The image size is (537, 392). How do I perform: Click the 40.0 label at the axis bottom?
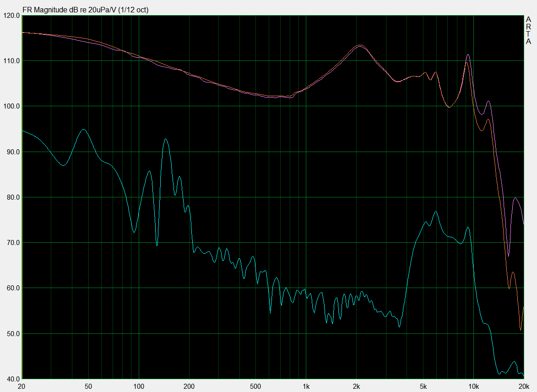(11, 379)
